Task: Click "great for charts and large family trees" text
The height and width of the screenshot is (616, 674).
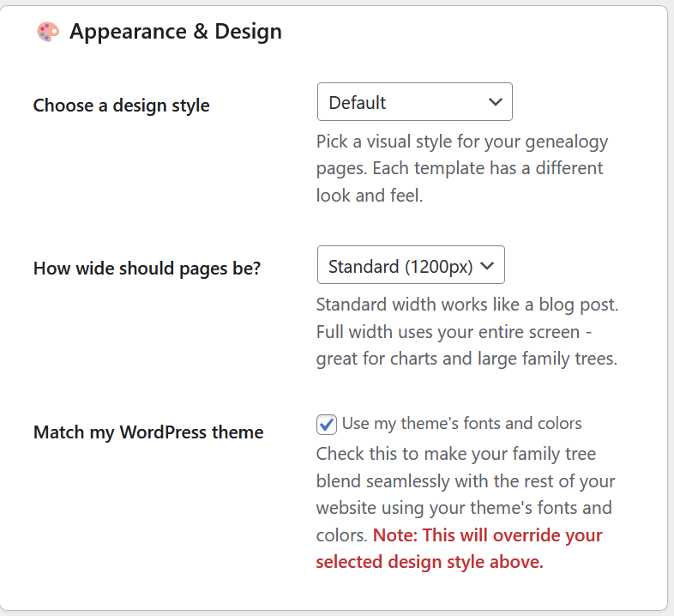Action: 466,359
